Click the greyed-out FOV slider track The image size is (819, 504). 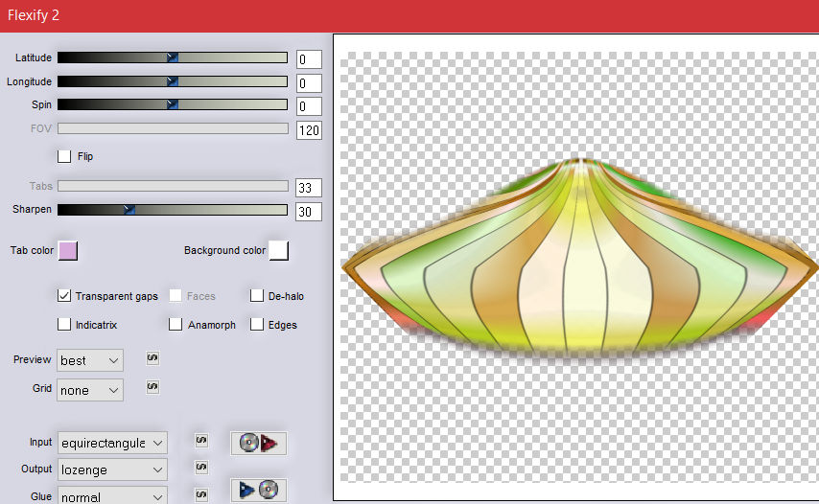(173, 128)
